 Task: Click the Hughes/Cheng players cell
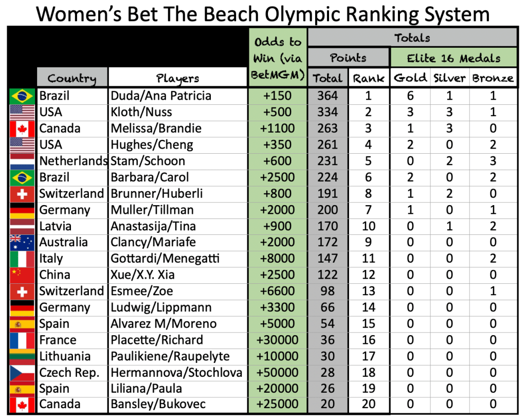point(177,145)
